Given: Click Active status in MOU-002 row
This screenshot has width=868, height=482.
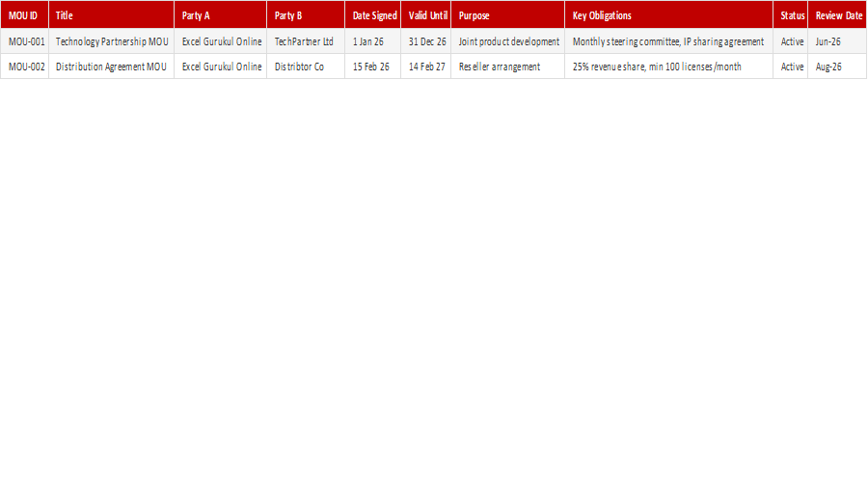Looking at the screenshot, I should click(791, 67).
